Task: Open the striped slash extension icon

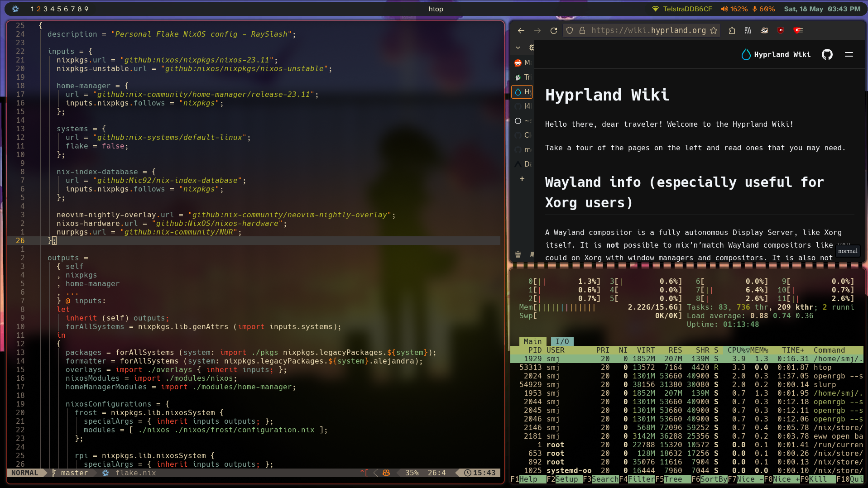Action: [748, 30]
